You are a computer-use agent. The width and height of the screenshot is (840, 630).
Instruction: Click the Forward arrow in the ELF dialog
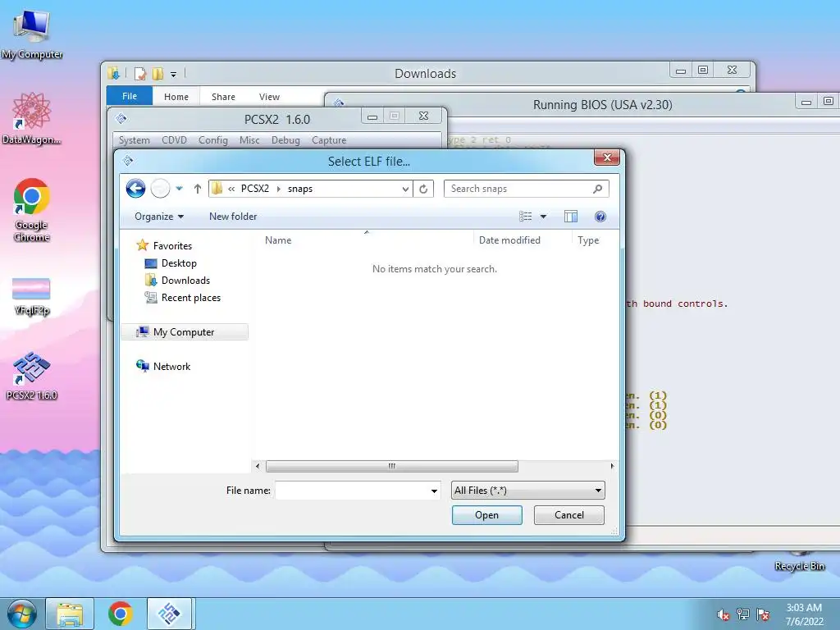point(160,189)
